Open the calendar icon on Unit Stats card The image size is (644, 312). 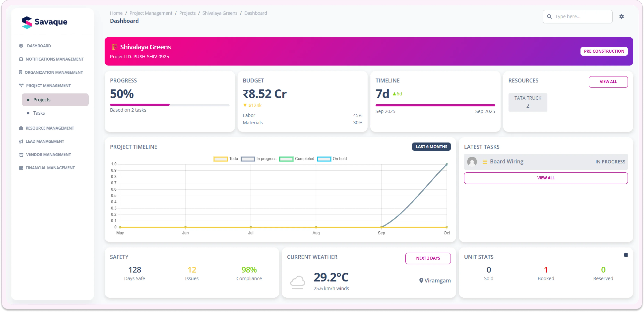point(626,254)
